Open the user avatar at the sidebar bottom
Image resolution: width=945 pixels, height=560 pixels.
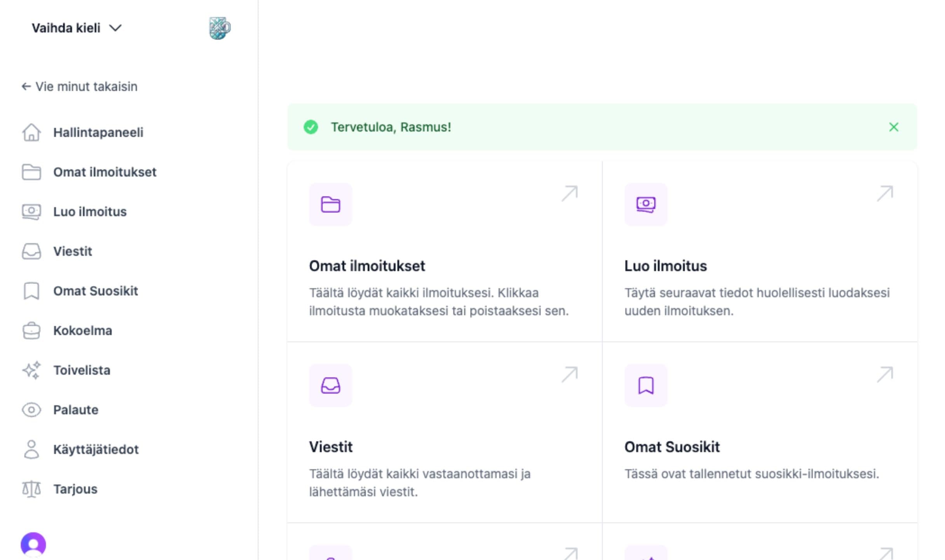(33, 544)
